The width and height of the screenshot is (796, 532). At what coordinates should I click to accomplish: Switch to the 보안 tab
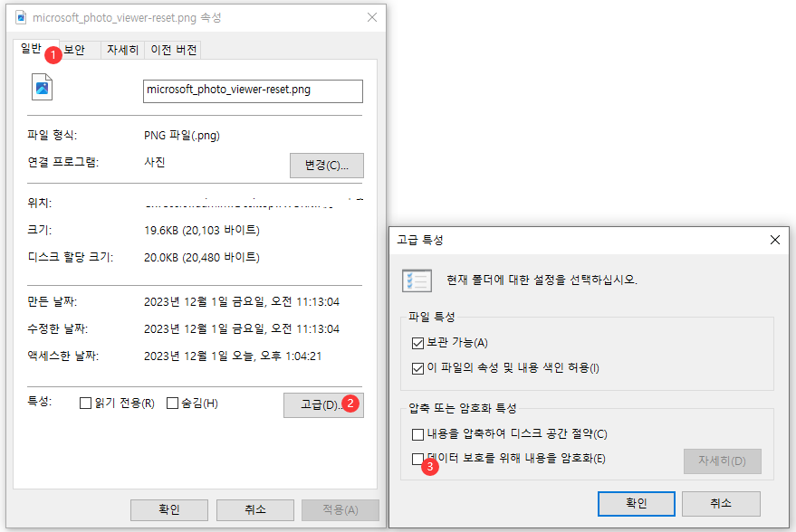[x=77, y=50]
